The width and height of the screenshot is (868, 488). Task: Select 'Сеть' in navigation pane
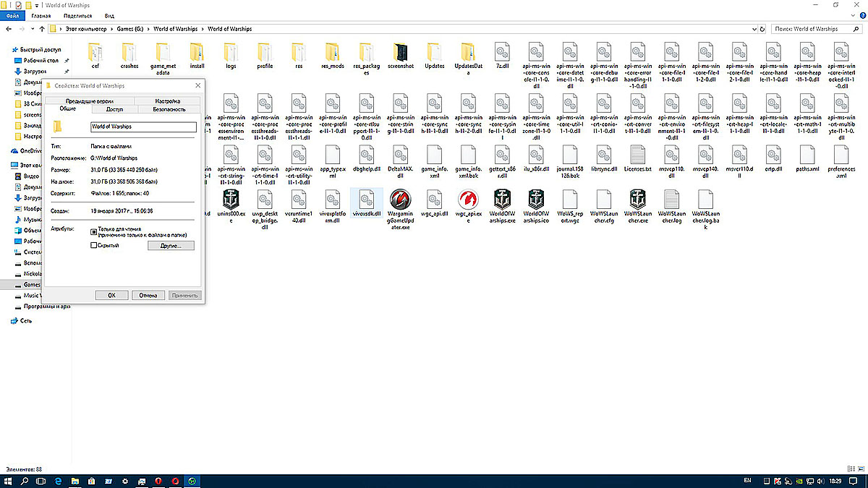point(25,320)
